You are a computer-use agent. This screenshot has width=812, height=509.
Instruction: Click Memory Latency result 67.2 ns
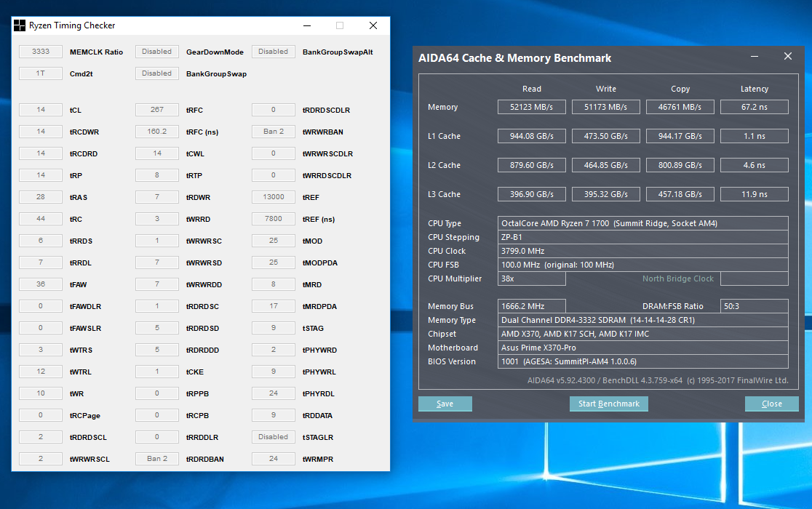tap(755, 107)
